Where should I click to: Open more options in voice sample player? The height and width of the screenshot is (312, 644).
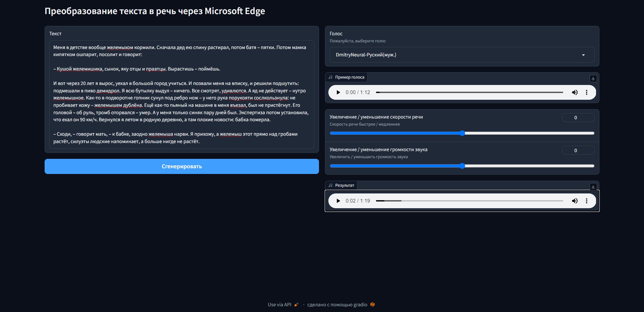click(x=586, y=92)
